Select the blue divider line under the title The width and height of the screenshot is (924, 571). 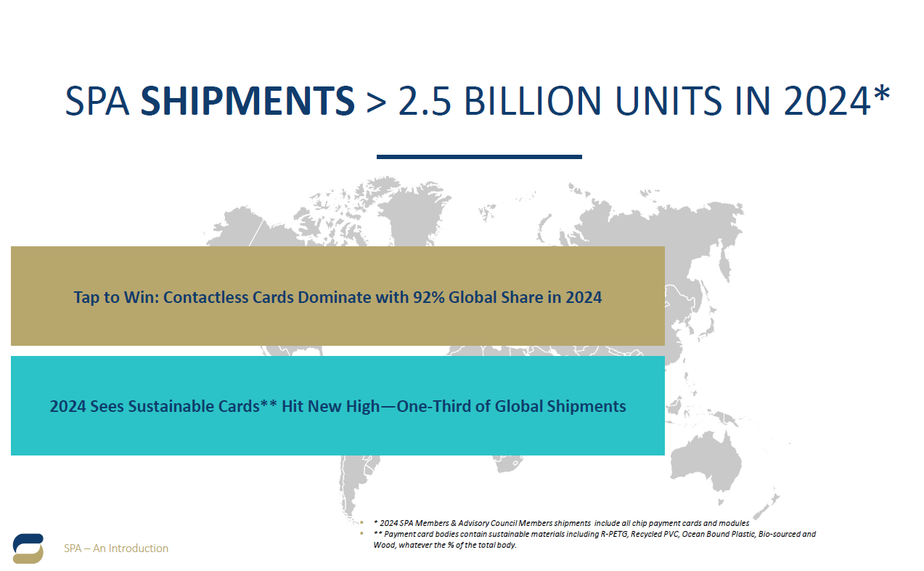tap(479, 156)
